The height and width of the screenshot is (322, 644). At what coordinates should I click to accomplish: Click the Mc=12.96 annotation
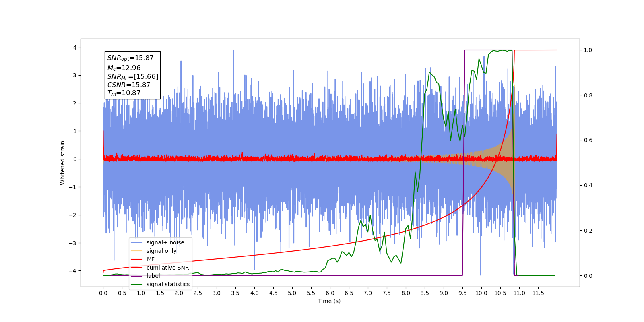coord(124,68)
